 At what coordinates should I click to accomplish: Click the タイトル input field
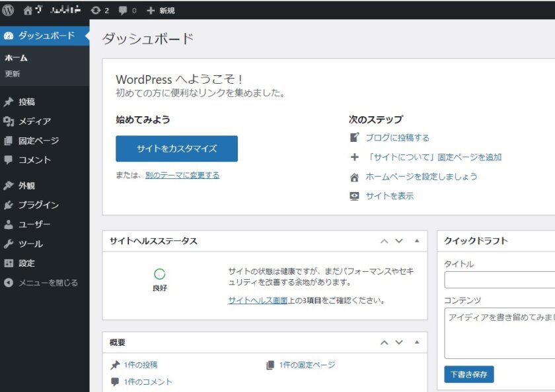click(x=499, y=280)
